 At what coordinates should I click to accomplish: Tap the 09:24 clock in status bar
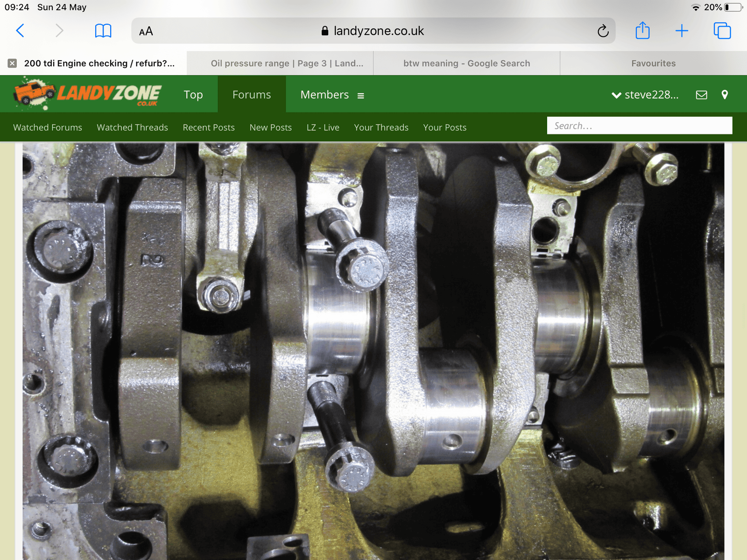(17, 7)
